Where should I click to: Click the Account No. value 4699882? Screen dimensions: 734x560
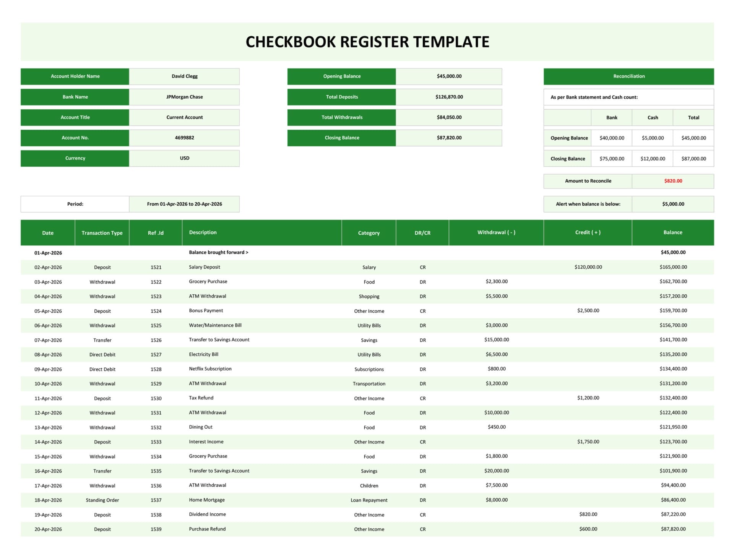[184, 138]
